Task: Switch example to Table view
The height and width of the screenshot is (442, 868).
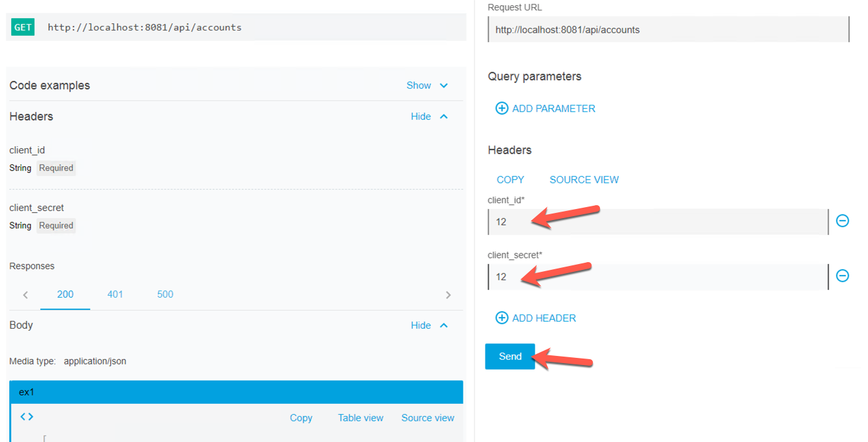Action: pos(361,418)
